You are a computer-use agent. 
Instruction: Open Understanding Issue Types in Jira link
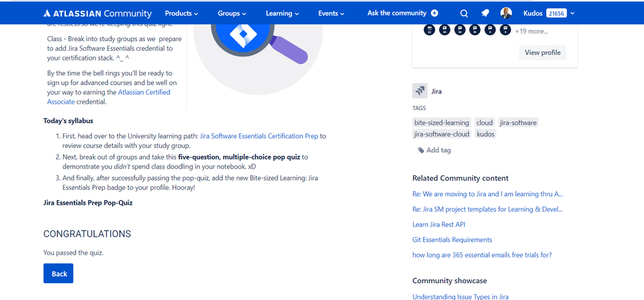point(460,297)
